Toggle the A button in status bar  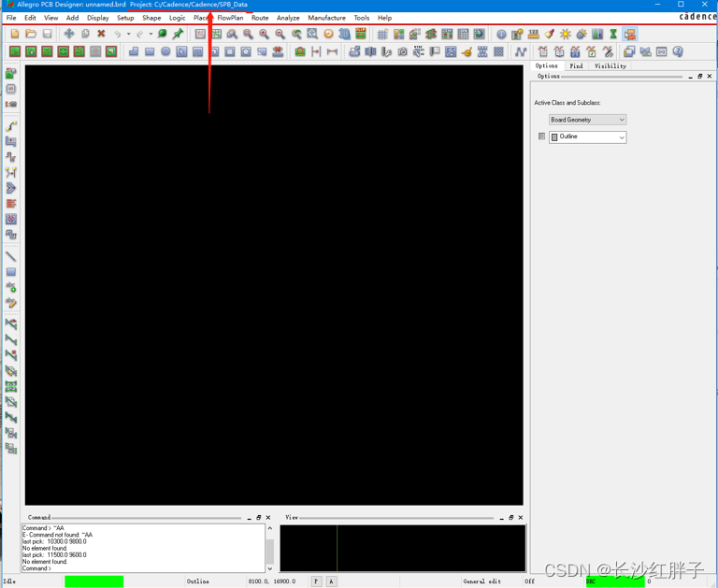click(331, 581)
